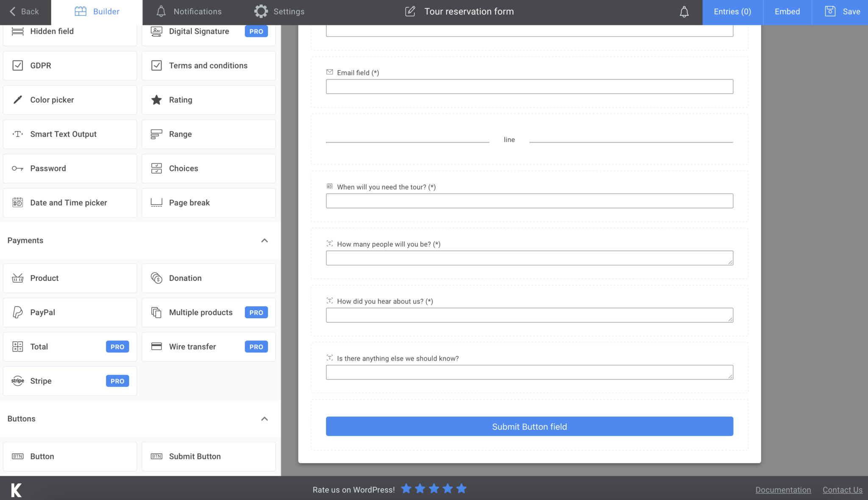
Task: Open the Documentation link
Action: coord(783,489)
